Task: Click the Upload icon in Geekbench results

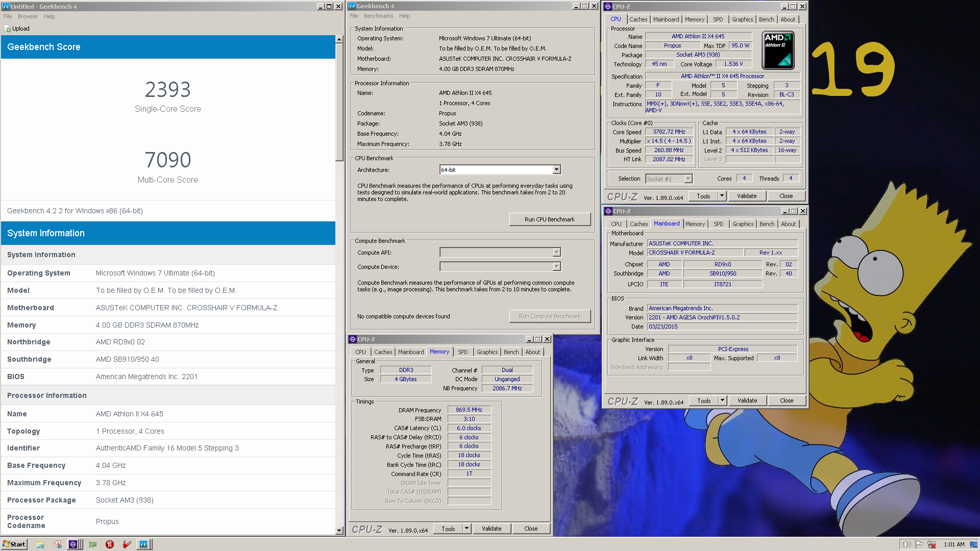Action: 7,29
